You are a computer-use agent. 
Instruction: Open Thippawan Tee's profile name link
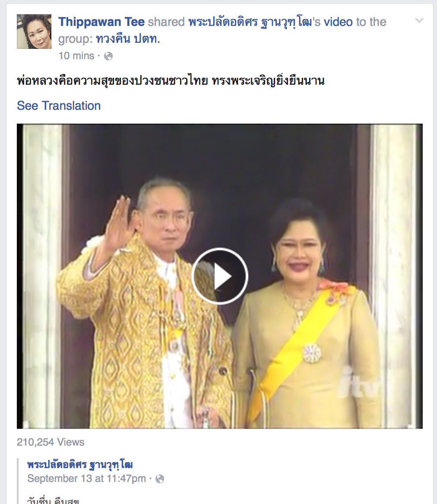coord(101,22)
